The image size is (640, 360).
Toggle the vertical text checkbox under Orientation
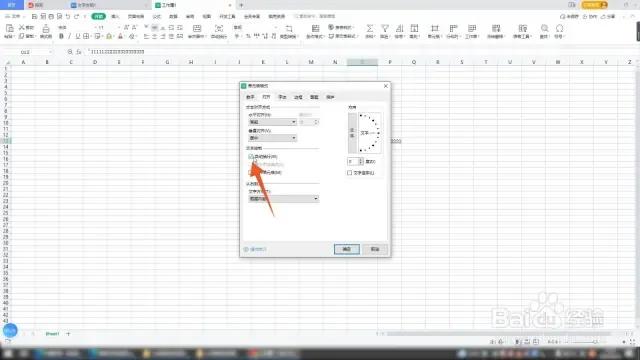349,173
